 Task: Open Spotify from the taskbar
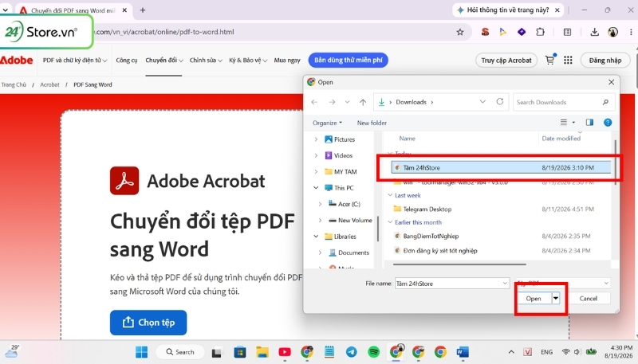pos(373,352)
